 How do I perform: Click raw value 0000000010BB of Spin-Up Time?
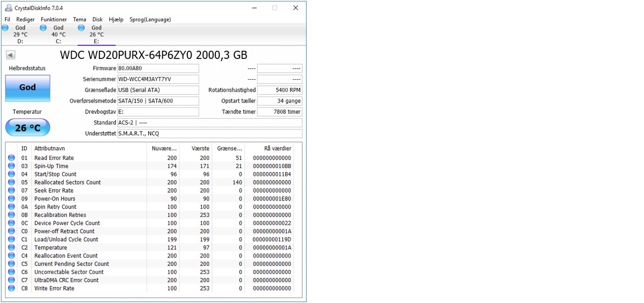tap(272, 166)
